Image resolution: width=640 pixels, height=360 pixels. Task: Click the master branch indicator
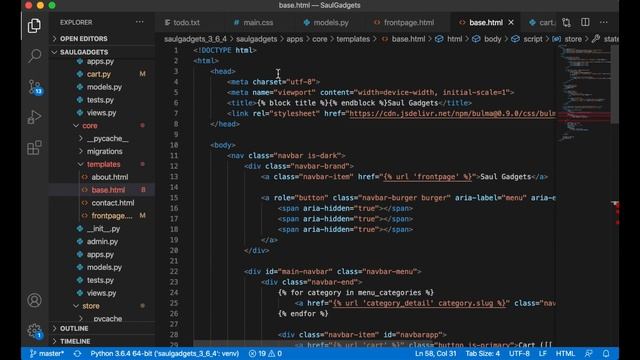point(47,353)
